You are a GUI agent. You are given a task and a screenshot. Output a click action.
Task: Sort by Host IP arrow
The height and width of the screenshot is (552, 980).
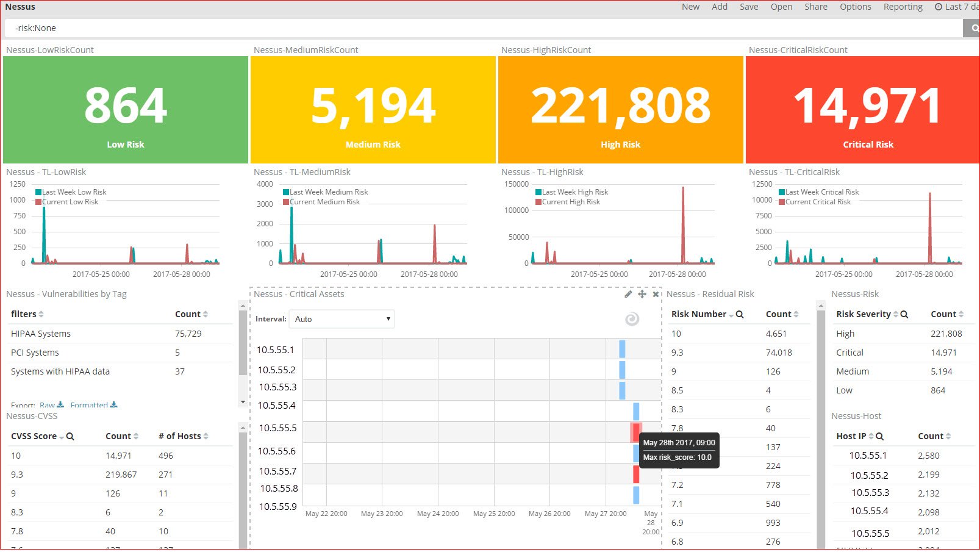coord(871,436)
